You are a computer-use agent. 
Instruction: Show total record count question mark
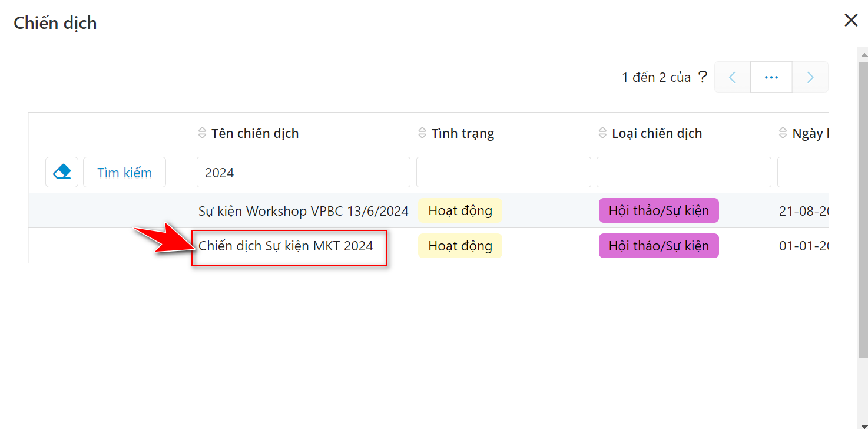point(702,77)
